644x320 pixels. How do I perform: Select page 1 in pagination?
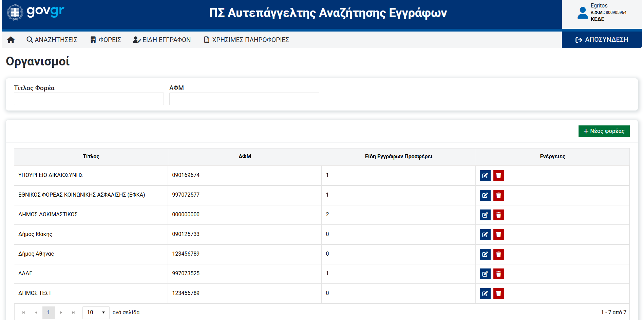pyautogui.click(x=49, y=313)
